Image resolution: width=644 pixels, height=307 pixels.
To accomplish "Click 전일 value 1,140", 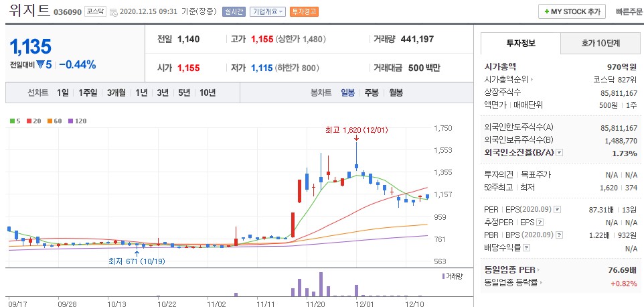I will pyautogui.click(x=189, y=40).
